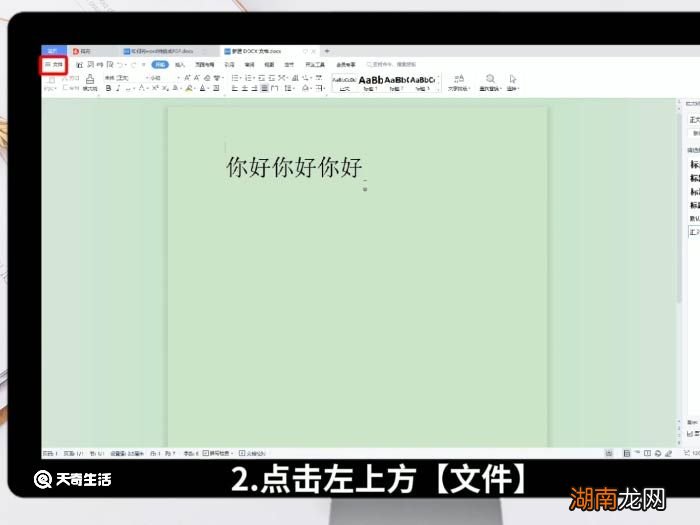
Task: Click the bulleted list icon
Action: 235,78
